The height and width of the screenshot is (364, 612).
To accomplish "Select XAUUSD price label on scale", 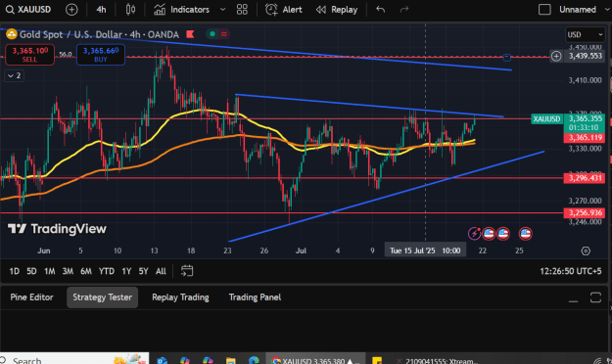I will (x=546, y=119).
